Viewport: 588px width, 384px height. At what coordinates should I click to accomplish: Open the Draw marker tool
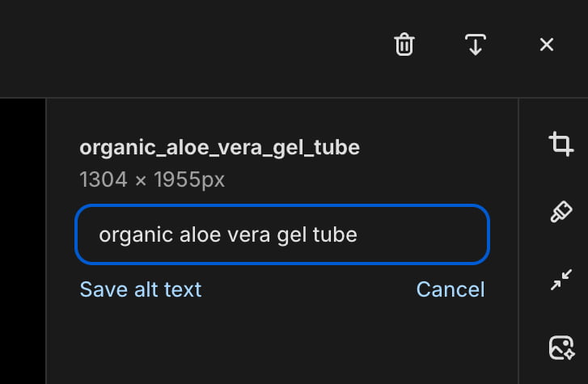pyautogui.click(x=561, y=212)
